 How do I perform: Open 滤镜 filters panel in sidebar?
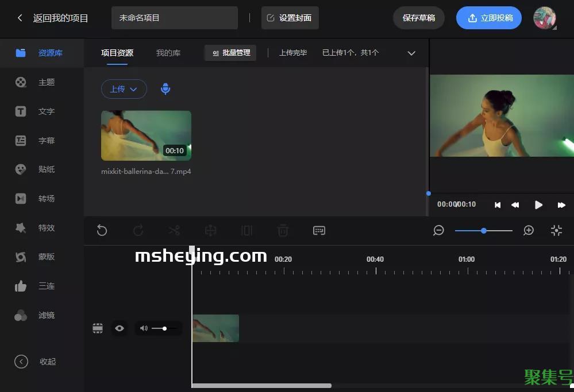(x=42, y=315)
